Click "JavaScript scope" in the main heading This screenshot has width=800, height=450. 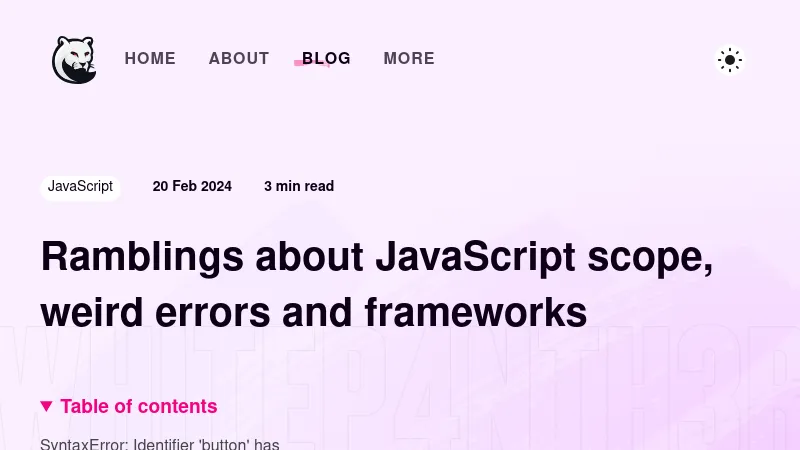(x=543, y=257)
